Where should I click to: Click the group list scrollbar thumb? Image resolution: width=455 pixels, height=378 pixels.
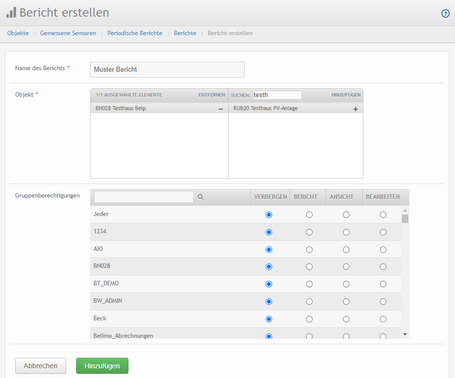click(405, 219)
